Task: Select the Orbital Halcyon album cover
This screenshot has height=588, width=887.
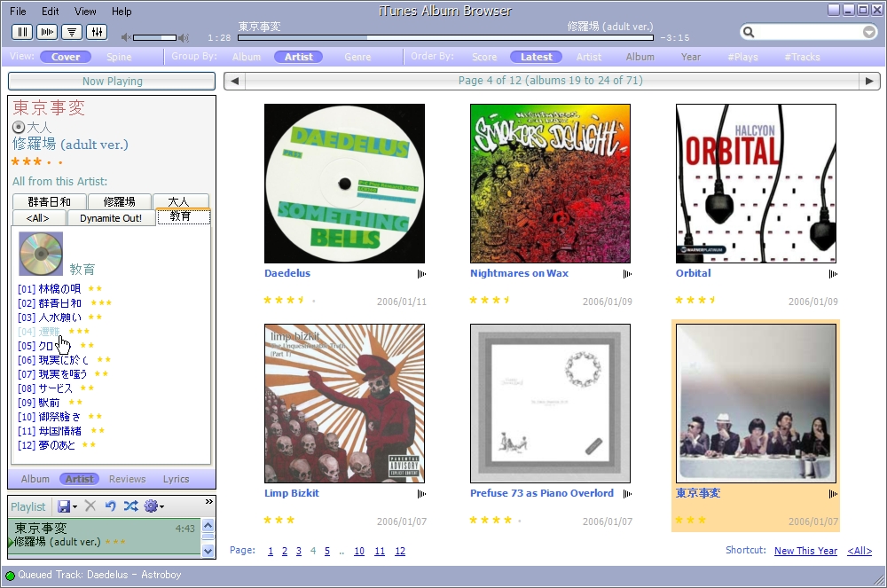Action: [x=756, y=184]
